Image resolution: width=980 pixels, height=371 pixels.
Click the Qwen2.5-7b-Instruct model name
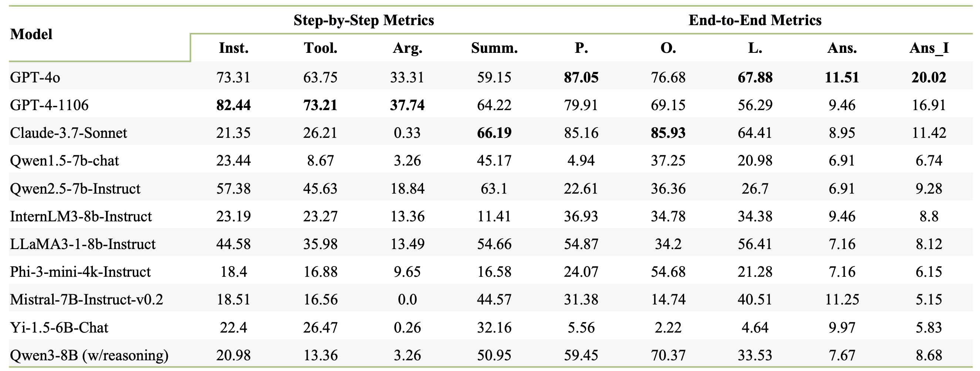[x=75, y=188]
